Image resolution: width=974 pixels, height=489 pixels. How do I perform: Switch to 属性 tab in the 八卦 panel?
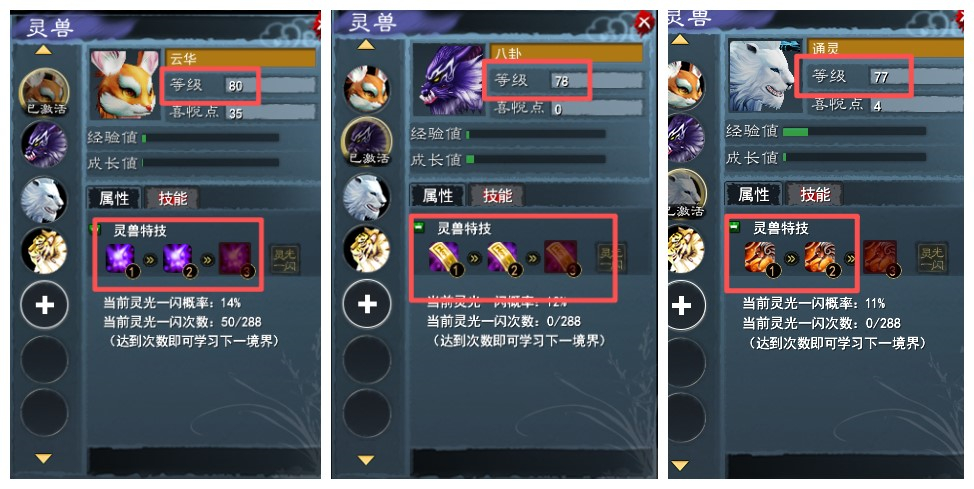(x=438, y=196)
